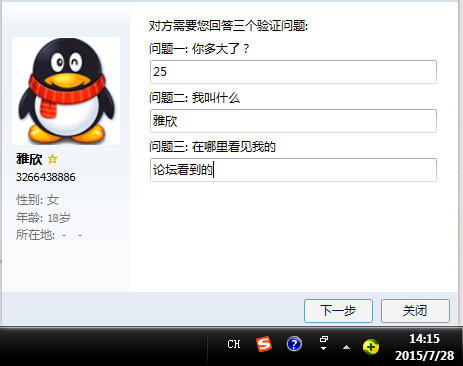Click the restore window icon in language bar
Viewport: 463px width, 366px height.
323,339
